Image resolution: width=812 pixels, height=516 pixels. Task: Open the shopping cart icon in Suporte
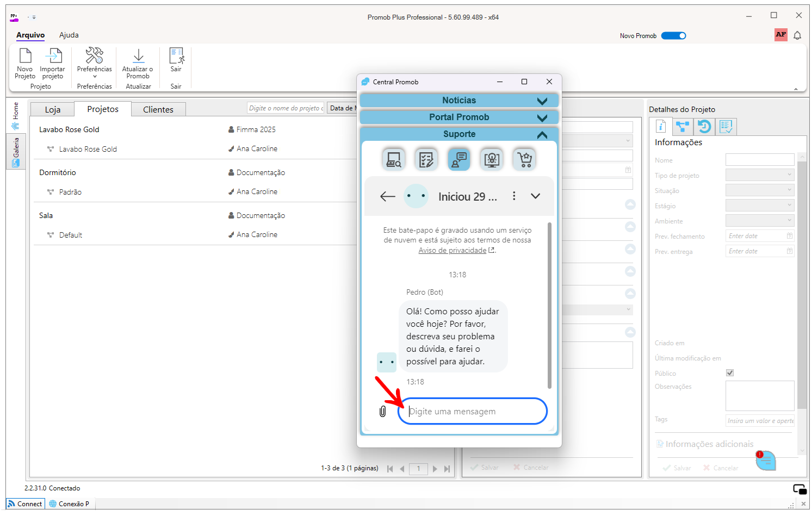[524, 159]
